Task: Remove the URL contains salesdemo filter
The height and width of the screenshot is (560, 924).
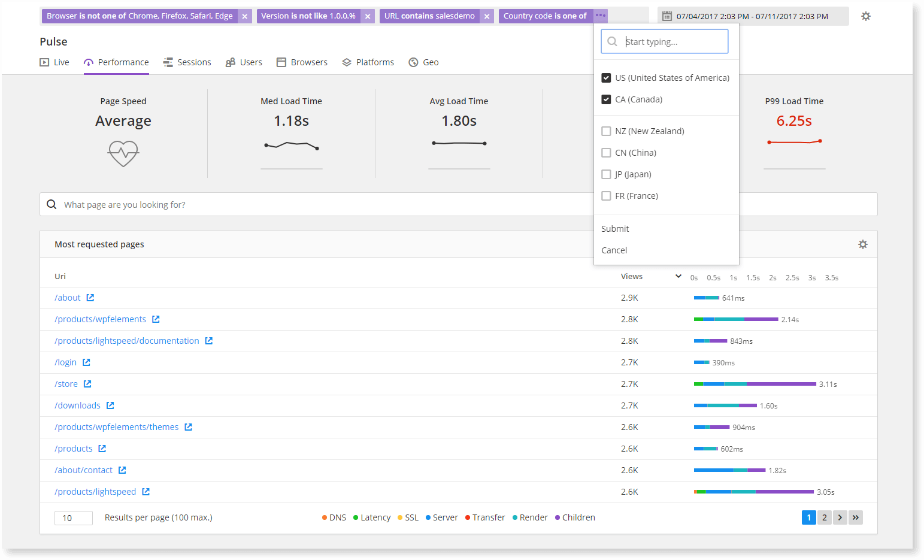Action: click(x=487, y=16)
